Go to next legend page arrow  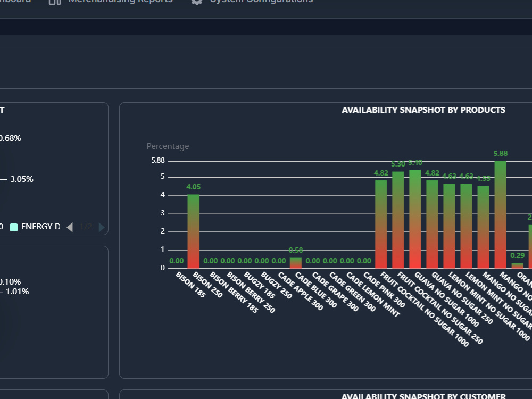pos(102,227)
